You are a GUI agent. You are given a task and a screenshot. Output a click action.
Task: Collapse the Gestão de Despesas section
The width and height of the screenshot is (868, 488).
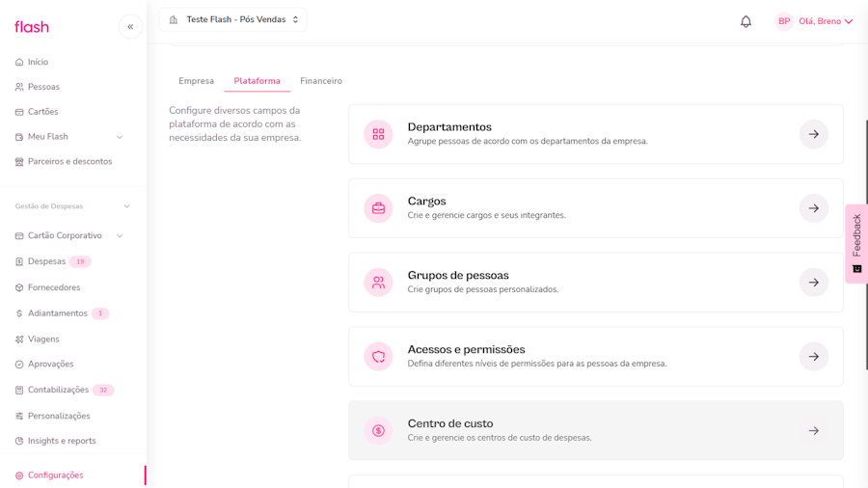tap(126, 206)
